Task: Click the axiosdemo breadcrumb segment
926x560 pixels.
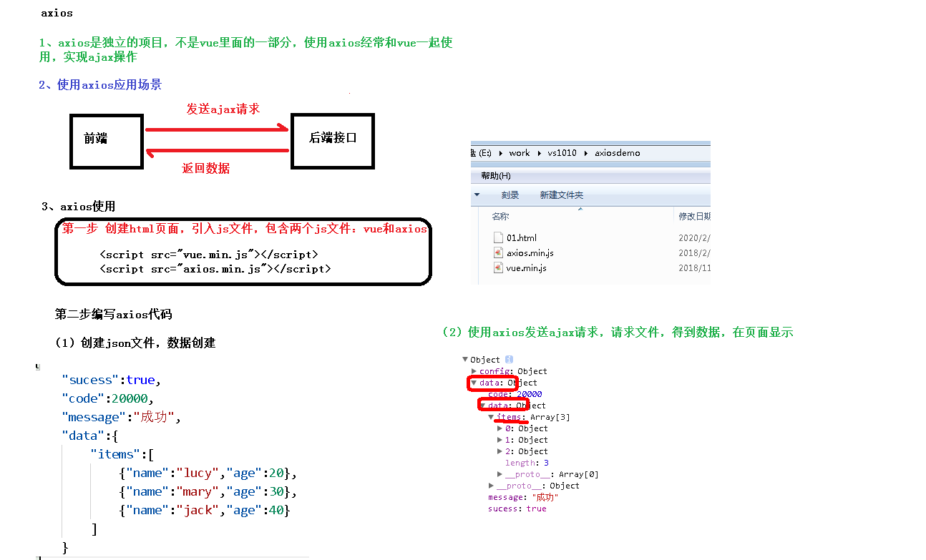Action: (x=618, y=153)
